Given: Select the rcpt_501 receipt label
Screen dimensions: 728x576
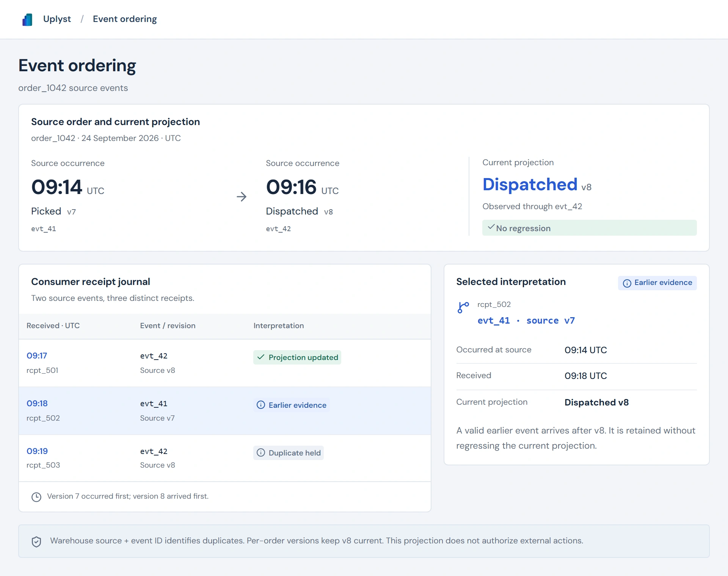Looking at the screenshot, I should (42, 370).
